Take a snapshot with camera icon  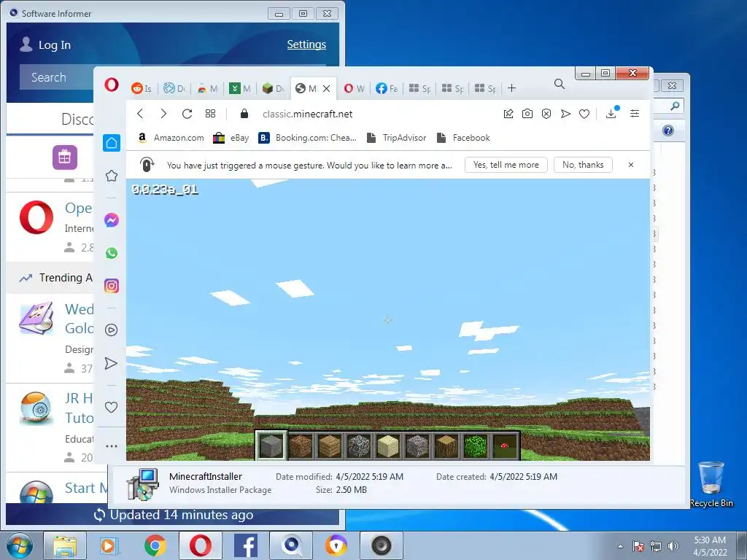coord(527,113)
